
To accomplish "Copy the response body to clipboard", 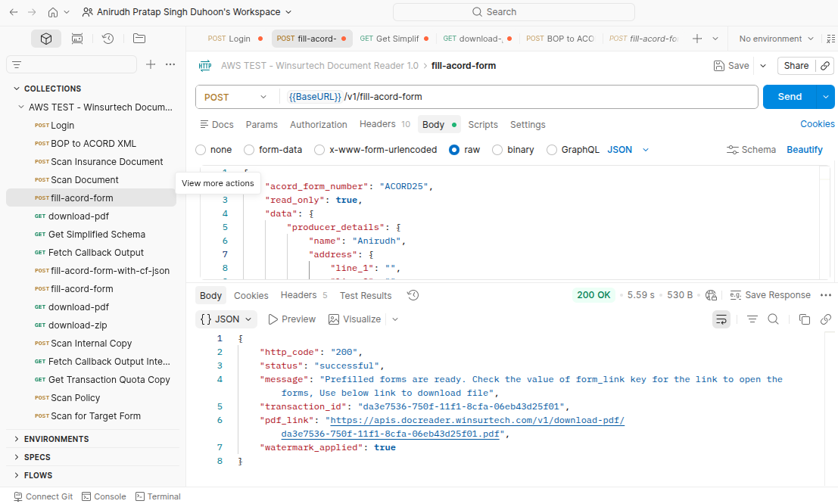I will pyautogui.click(x=805, y=319).
